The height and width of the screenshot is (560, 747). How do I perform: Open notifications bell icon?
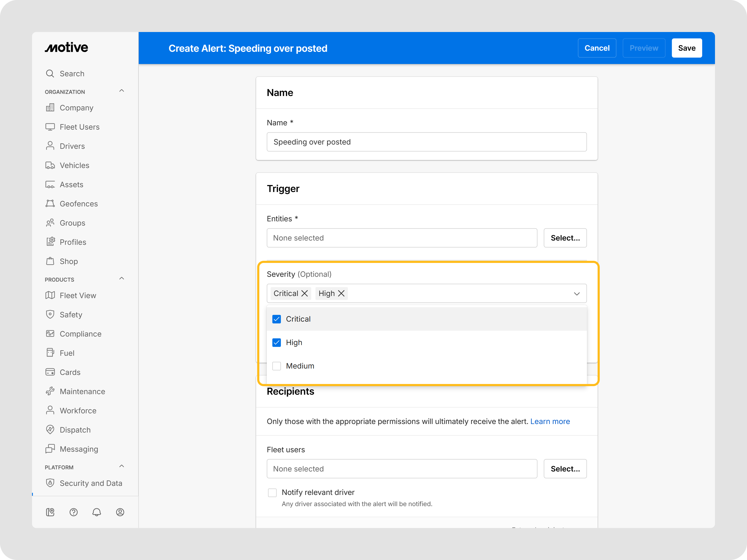[x=97, y=512]
